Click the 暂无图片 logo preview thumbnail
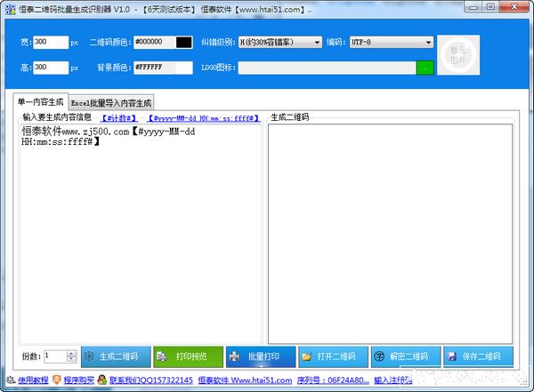 click(x=458, y=55)
